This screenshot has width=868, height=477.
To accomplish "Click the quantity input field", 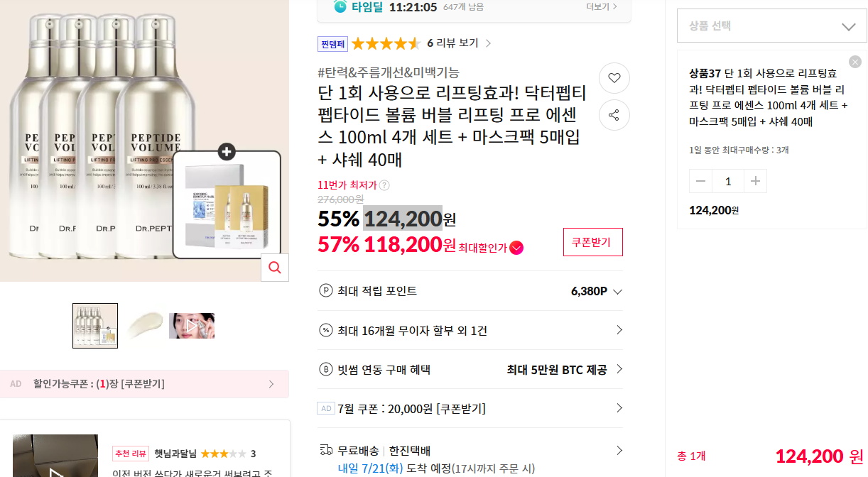I will (728, 181).
